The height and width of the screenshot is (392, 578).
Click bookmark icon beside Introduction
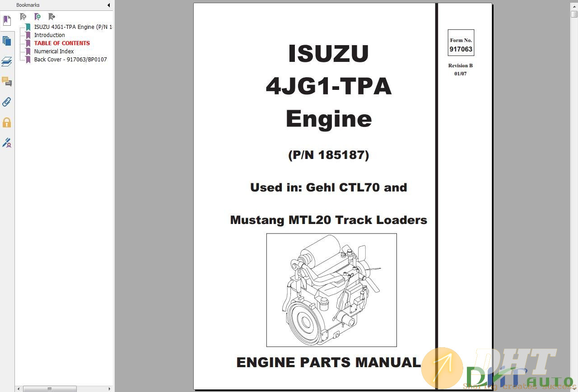coord(28,35)
